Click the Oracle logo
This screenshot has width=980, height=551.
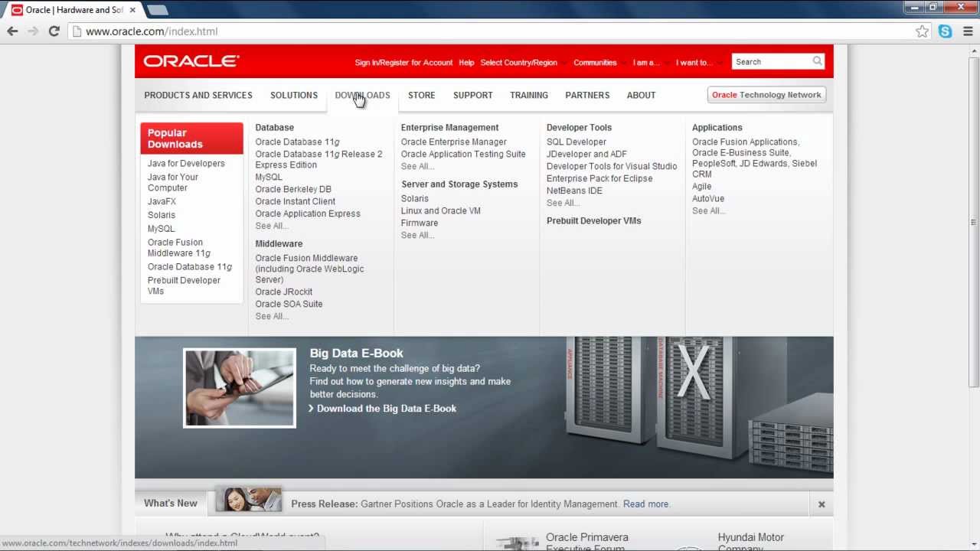point(191,61)
